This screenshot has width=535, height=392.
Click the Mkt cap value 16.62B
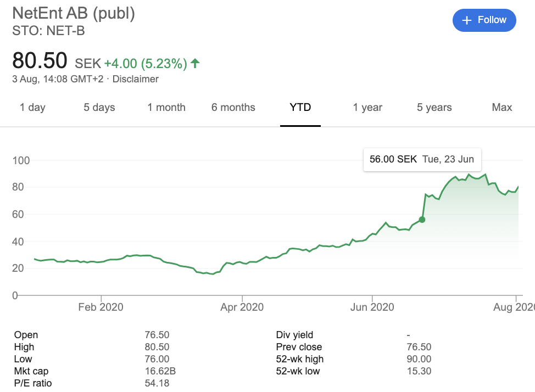coord(160,371)
